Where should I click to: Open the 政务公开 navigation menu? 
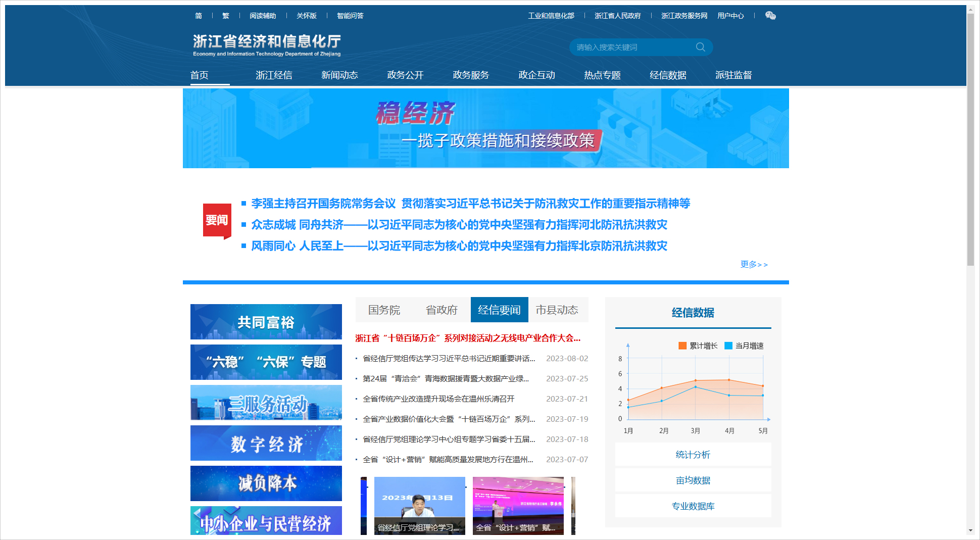pyautogui.click(x=405, y=75)
